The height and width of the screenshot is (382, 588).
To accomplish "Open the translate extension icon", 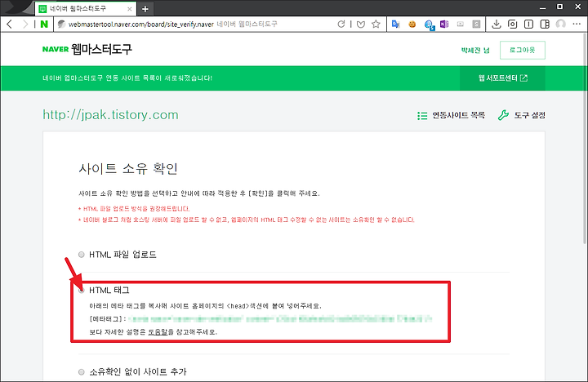I will 395,24.
